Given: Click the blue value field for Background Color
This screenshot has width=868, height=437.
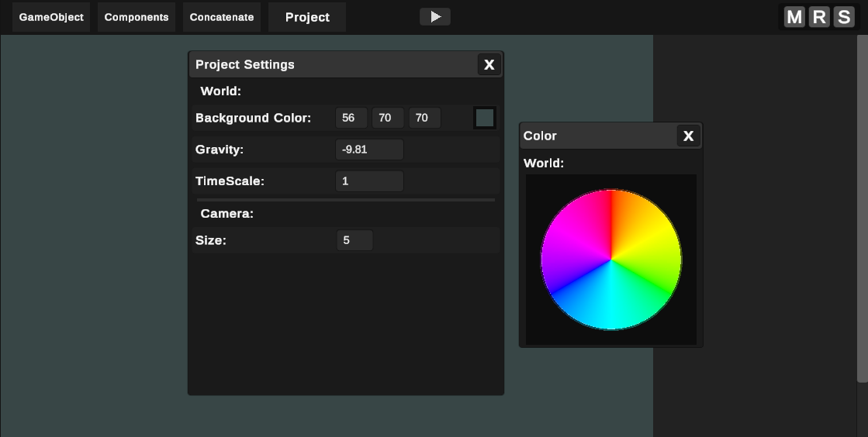Looking at the screenshot, I should point(425,118).
